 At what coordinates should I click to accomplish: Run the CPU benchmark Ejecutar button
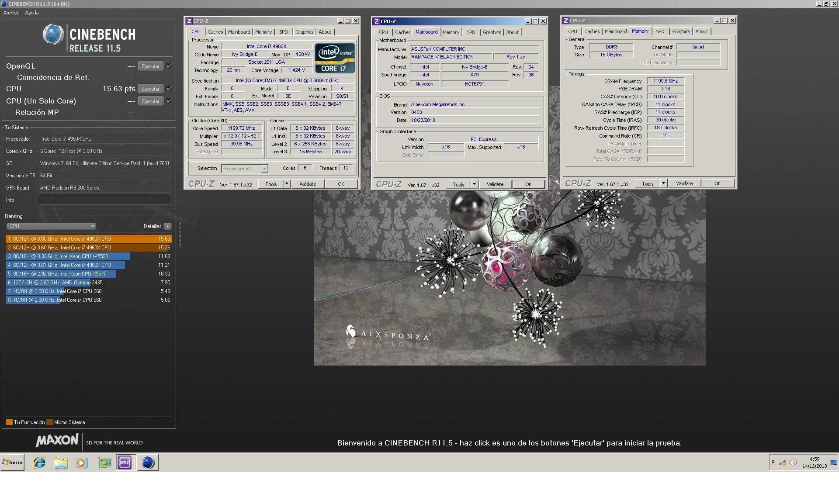coord(151,89)
